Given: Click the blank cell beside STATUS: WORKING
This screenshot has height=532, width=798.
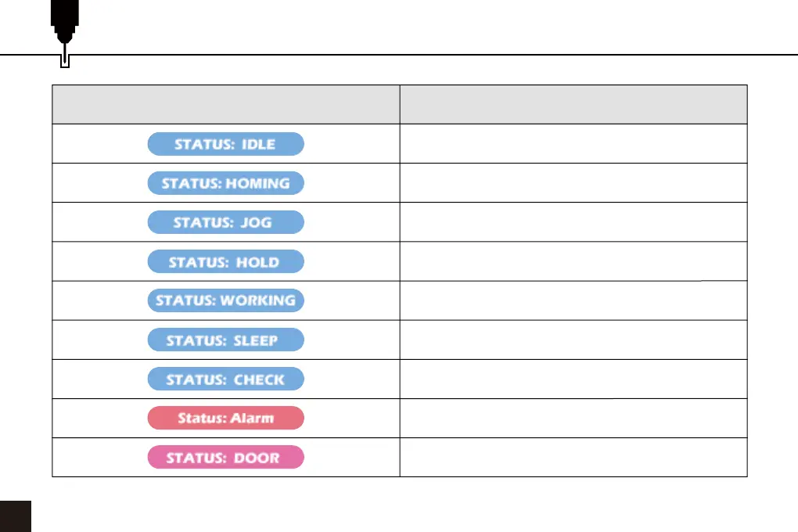Looking at the screenshot, I should pyautogui.click(x=573, y=300).
